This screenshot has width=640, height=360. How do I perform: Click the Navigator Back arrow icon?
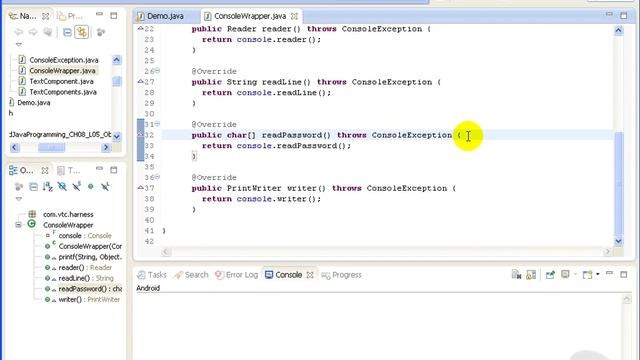(19, 32)
